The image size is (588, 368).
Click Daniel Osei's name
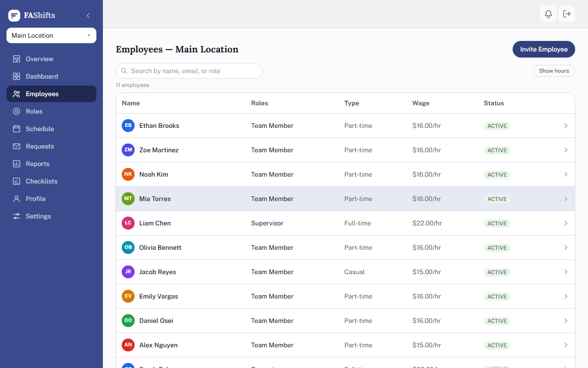[156, 321]
